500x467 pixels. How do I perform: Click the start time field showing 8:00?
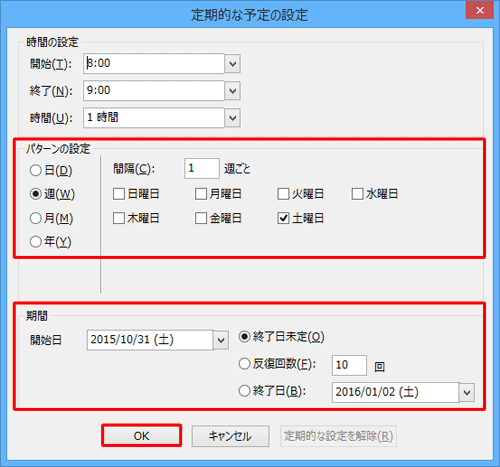[154, 63]
